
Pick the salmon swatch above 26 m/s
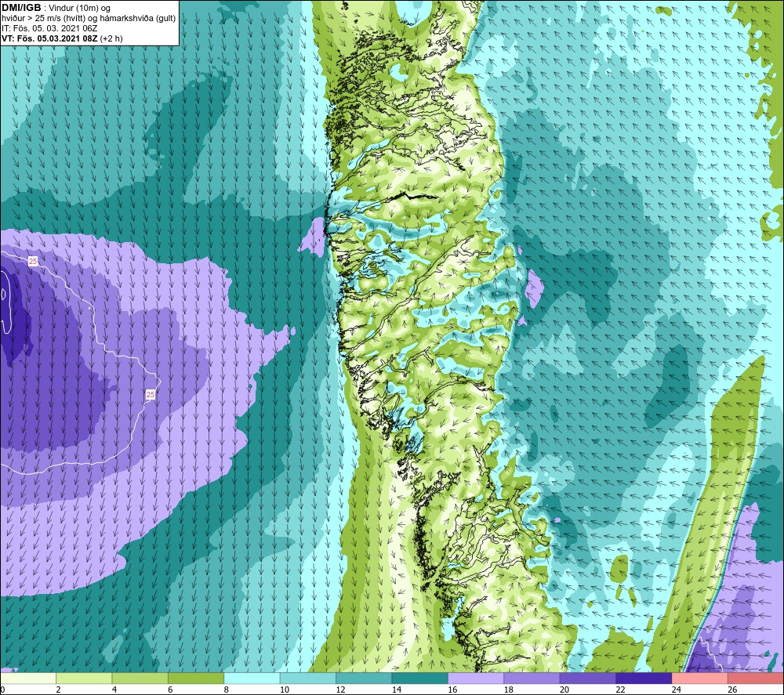tap(756, 678)
